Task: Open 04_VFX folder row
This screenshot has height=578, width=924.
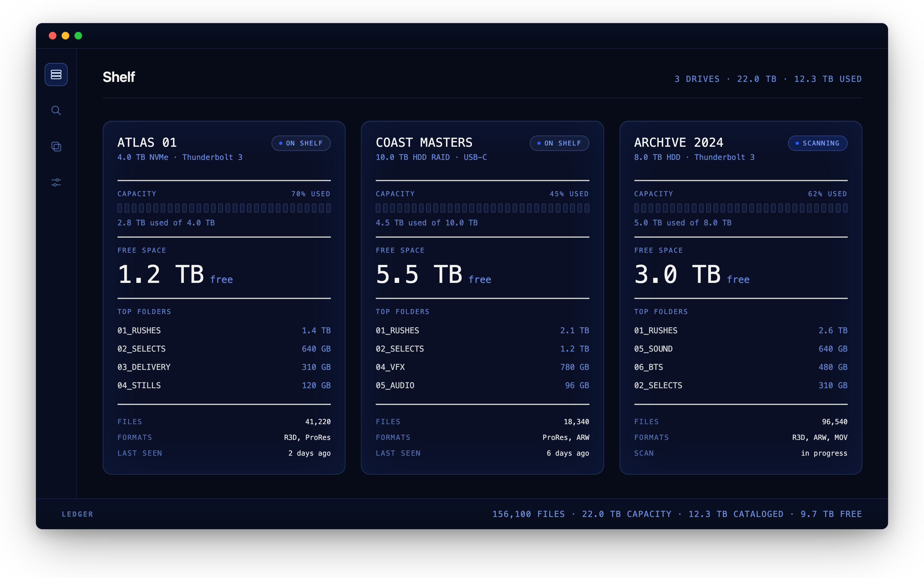Action: (482, 367)
